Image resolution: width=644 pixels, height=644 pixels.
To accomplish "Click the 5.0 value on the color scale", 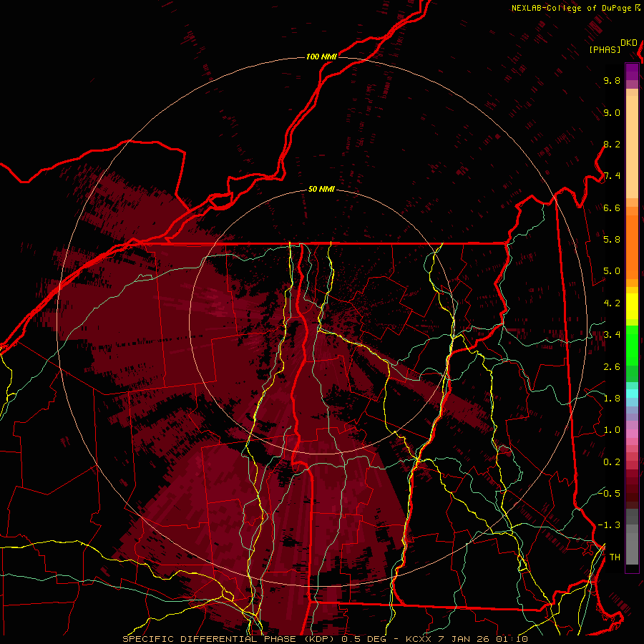I will 612,271.
